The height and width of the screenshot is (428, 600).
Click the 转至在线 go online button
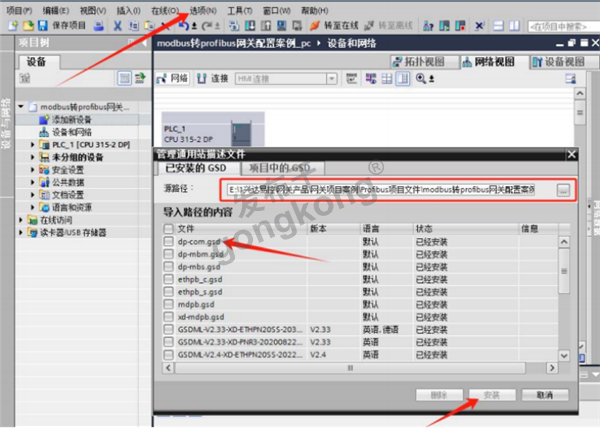334,26
